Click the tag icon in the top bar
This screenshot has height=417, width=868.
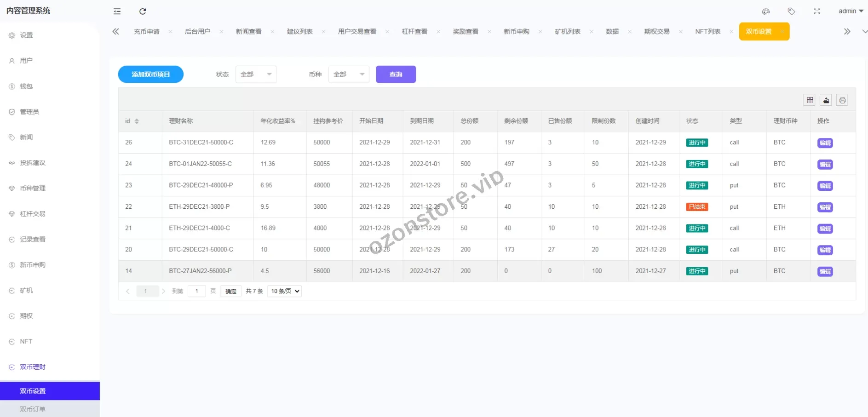coord(791,11)
